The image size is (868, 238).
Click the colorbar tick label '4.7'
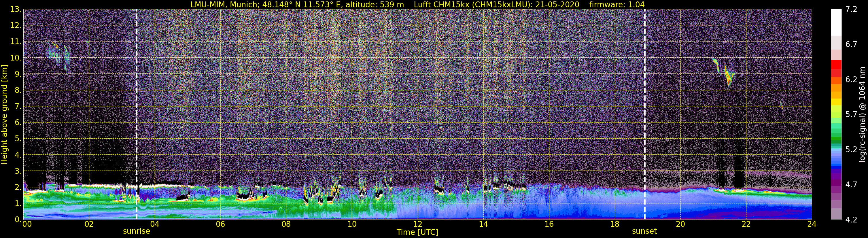click(x=851, y=184)
